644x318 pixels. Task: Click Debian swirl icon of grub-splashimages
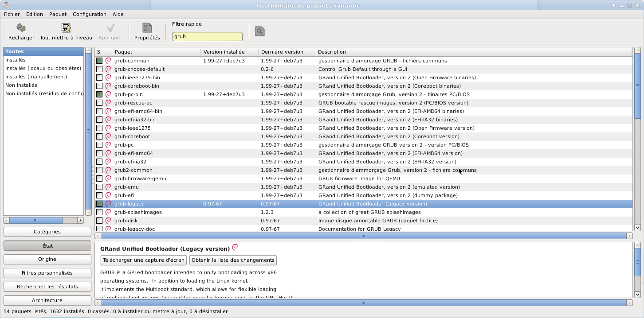[108, 212]
